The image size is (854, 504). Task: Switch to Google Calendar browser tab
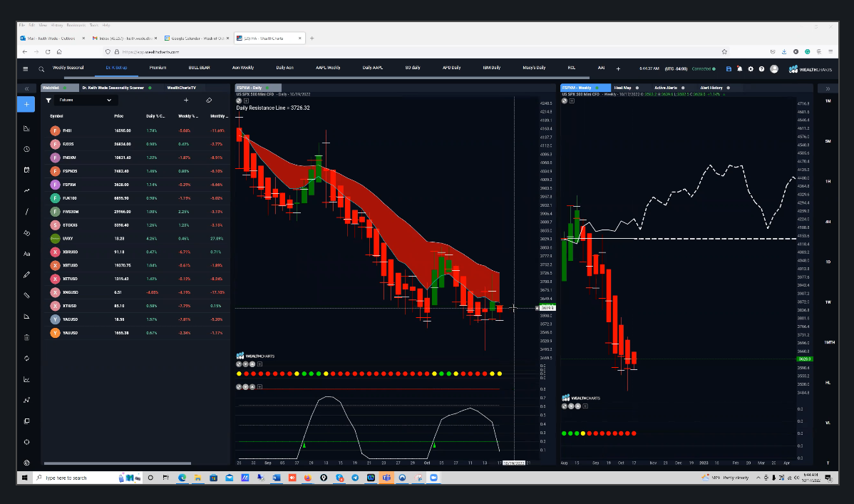pyautogui.click(x=197, y=38)
